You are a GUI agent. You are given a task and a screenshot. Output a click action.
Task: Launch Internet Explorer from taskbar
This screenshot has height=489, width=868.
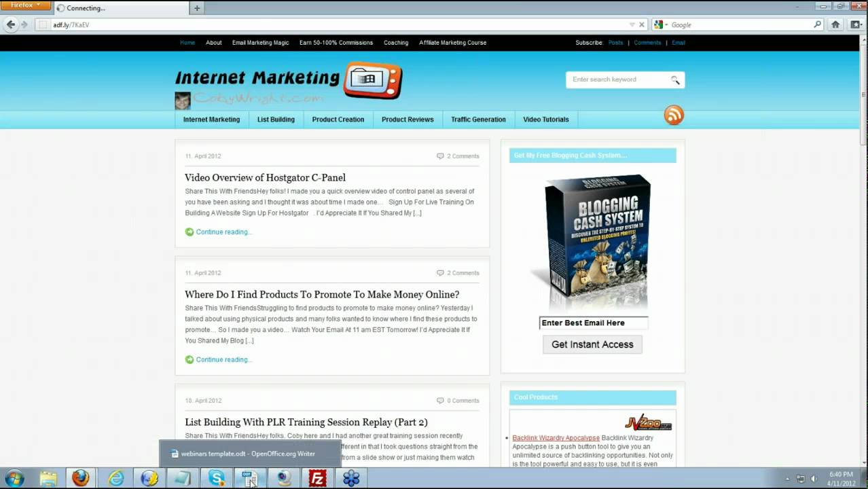tap(116, 478)
